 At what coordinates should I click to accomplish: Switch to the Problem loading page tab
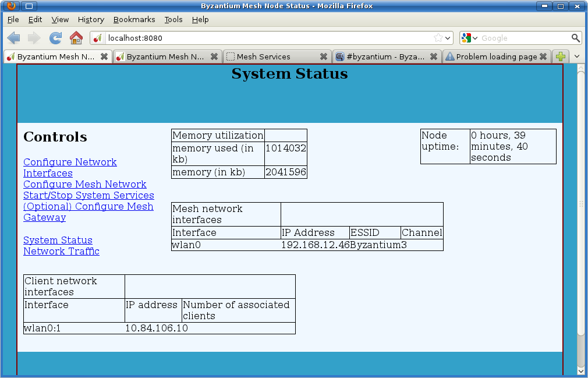(497, 56)
